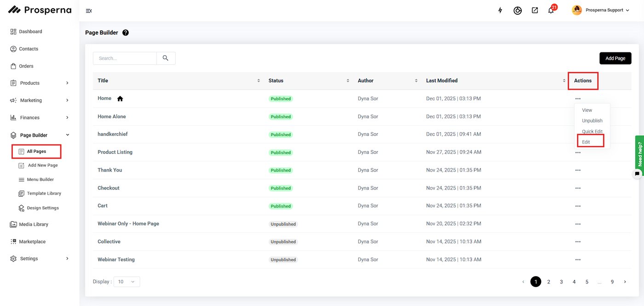Screen dimensions: 644x306
Task: Open the Display rows-per-page dropdown
Action: click(x=126, y=282)
